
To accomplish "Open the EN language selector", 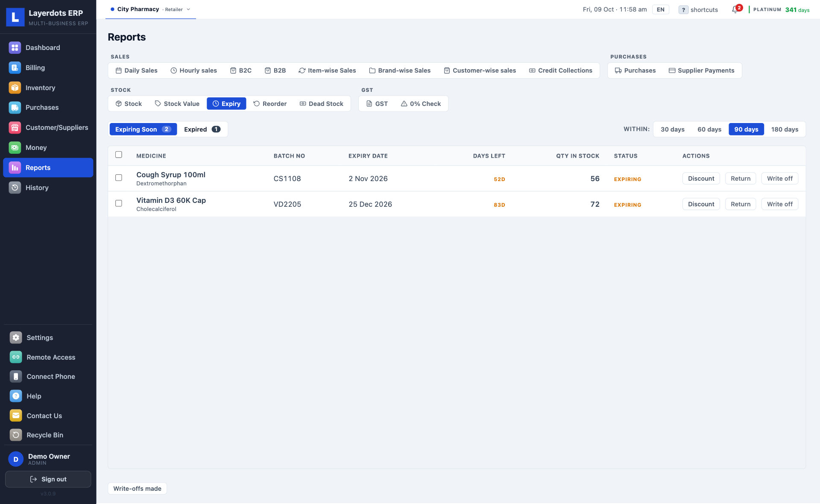I will tap(661, 9).
